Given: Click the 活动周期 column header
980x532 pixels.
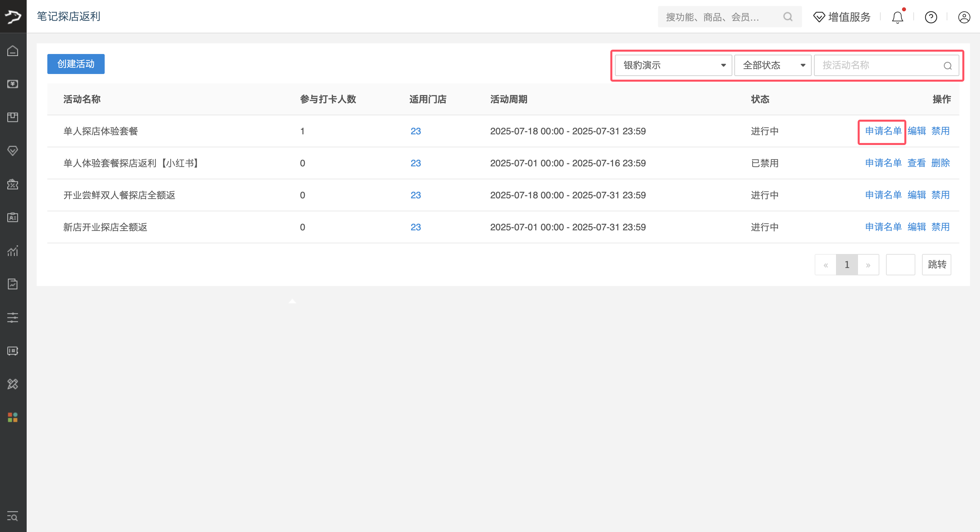Looking at the screenshot, I should (509, 99).
